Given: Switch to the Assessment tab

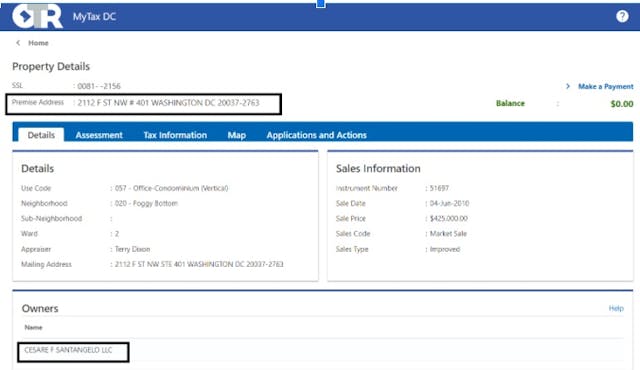Looking at the screenshot, I should (x=99, y=135).
